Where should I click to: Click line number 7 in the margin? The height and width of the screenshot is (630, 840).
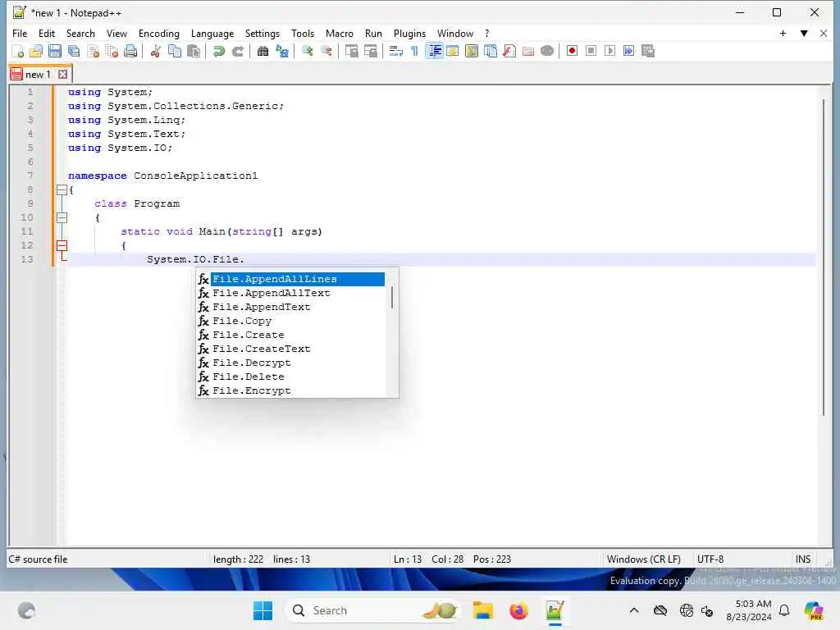[30, 176]
